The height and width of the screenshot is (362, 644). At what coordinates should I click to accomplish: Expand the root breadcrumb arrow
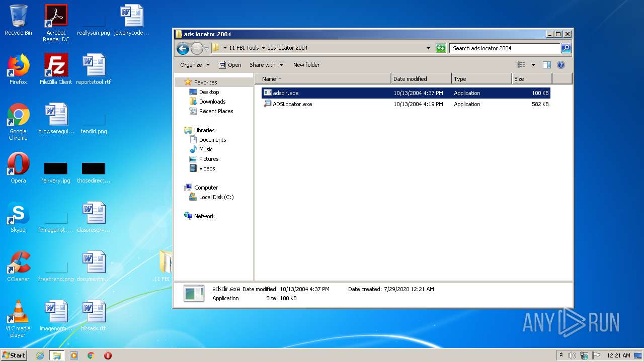point(225,48)
